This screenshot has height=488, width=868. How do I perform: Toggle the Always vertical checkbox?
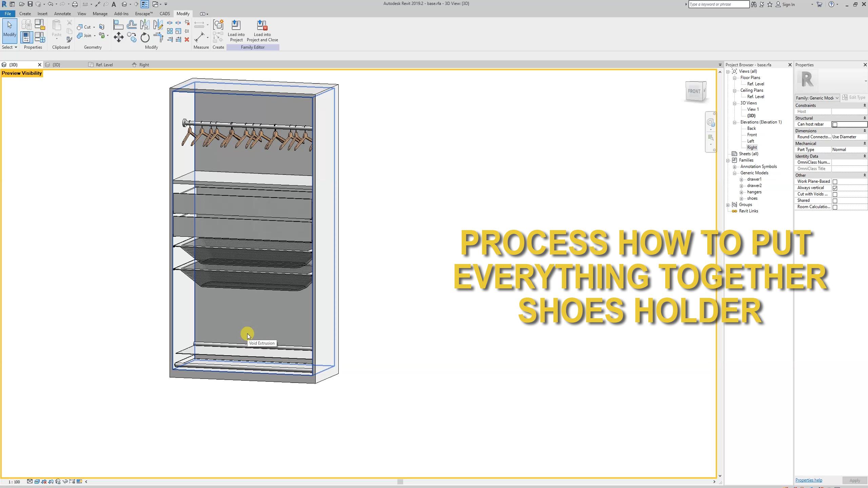coord(835,188)
